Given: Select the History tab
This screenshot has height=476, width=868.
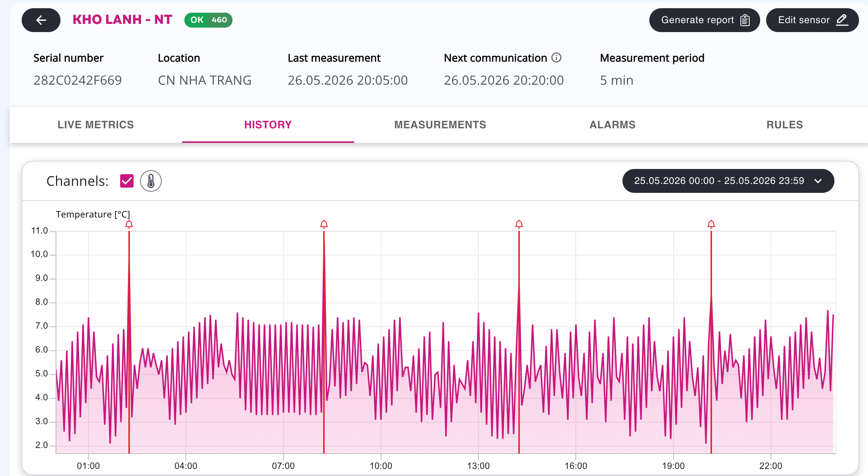Looking at the screenshot, I should [x=268, y=125].
